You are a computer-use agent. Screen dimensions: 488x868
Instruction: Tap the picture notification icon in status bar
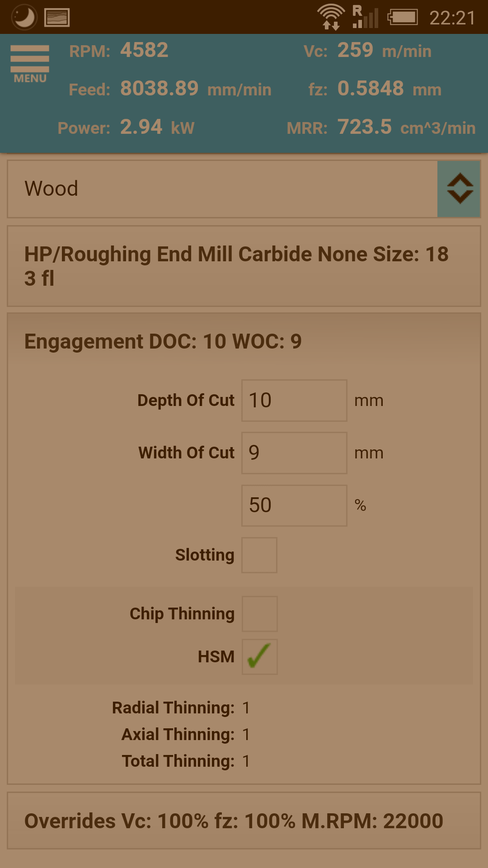point(57,18)
